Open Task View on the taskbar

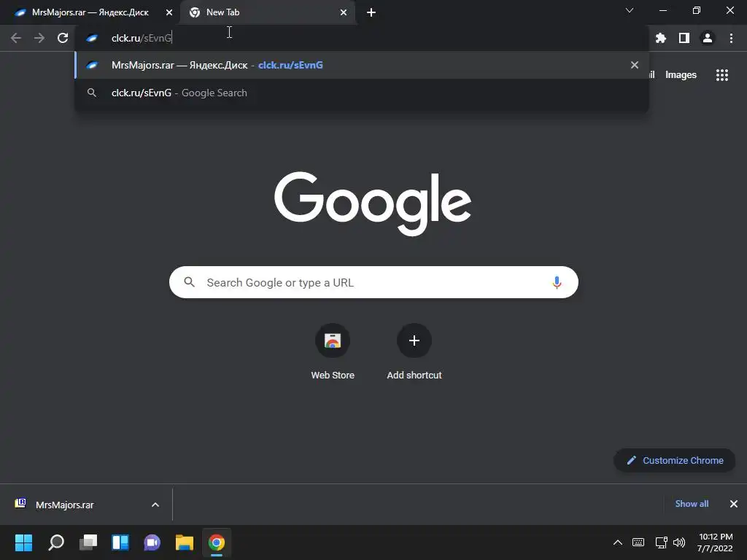point(88,542)
